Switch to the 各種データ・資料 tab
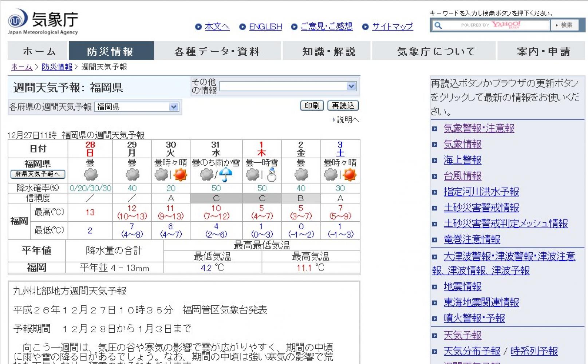Viewport: 588px width, 364px height. click(x=217, y=51)
